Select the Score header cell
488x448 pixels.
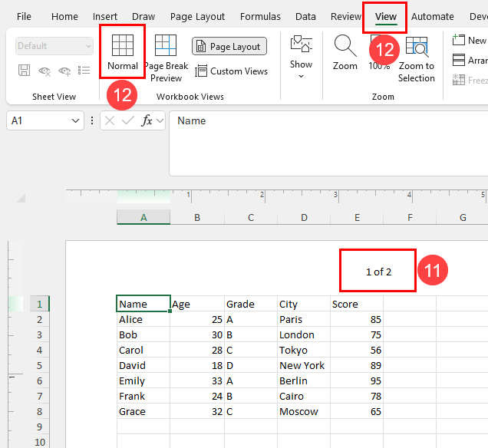[x=357, y=304]
